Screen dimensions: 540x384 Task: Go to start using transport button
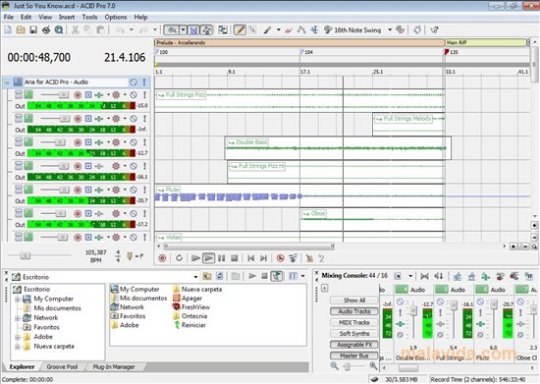tap(251, 258)
